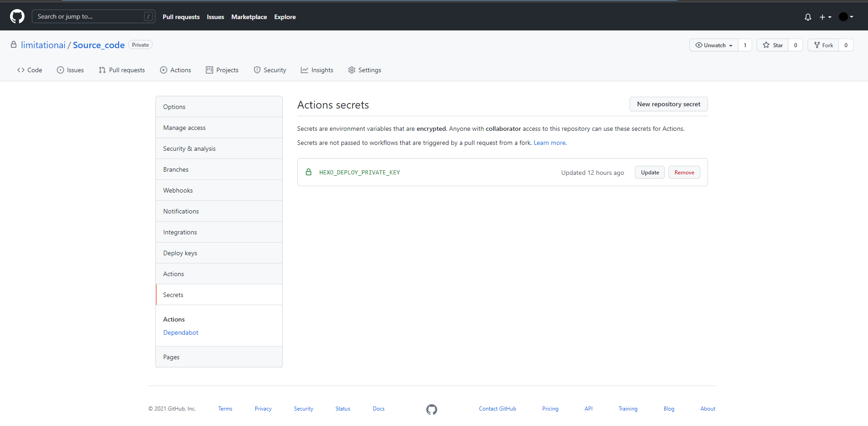Screen dimensions: 868x426
Task: Remove the HEXO_DEPLOY_PRIVATE_KEY secret
Action: tap(684, 172)
